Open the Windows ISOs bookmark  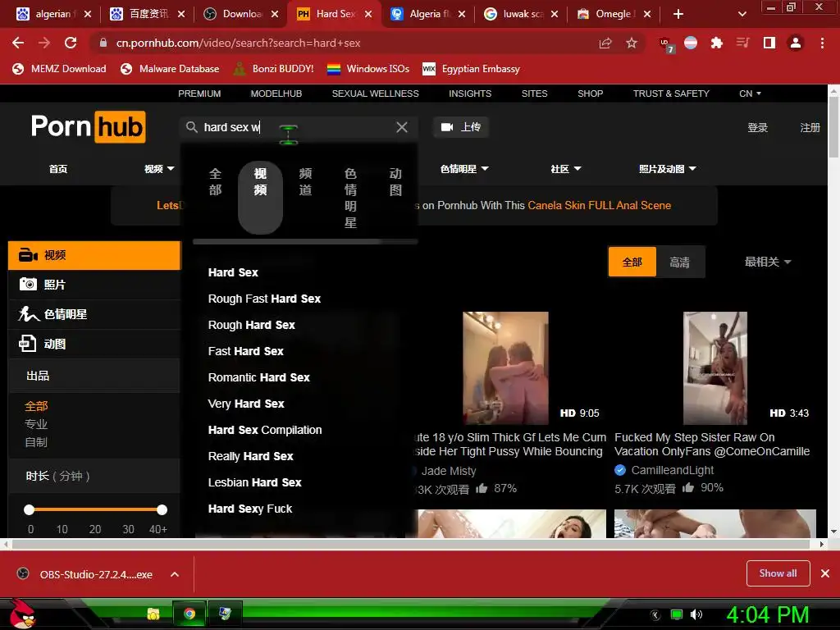pyautogui.click(x=368, y=69)
